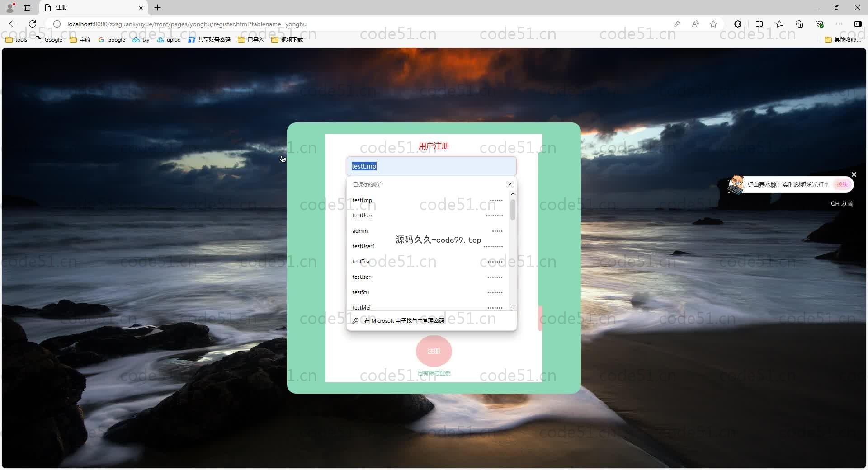
Task: Open the 视频下载 bookmark folder
Action: [x=287, y=40]
